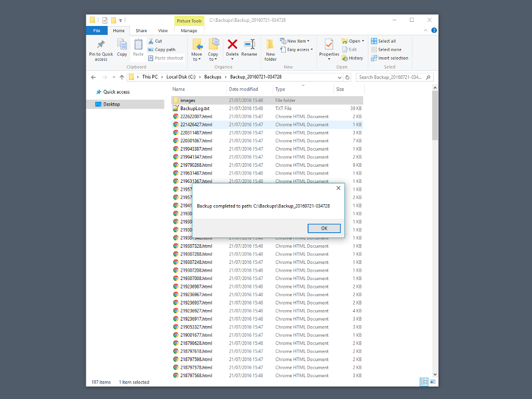Switch to large thumbnails view in status bar
Image resolution: width=532 pixels, height=399 pixels.
[x=432, y=382]
